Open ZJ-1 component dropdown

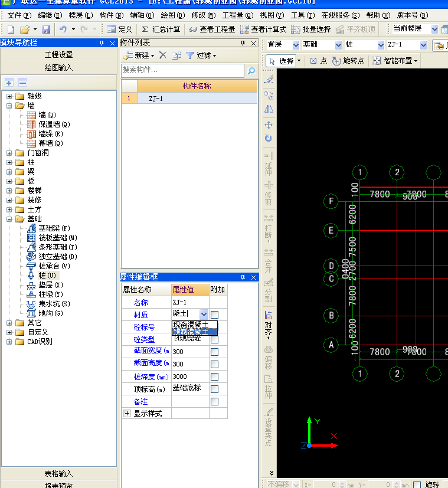tap(423, 45)
